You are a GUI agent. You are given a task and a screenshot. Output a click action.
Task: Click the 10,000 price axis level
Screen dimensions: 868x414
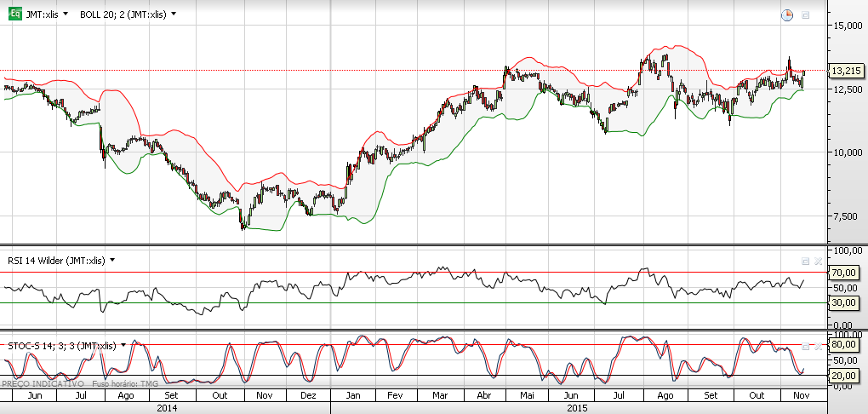[846, 152]
